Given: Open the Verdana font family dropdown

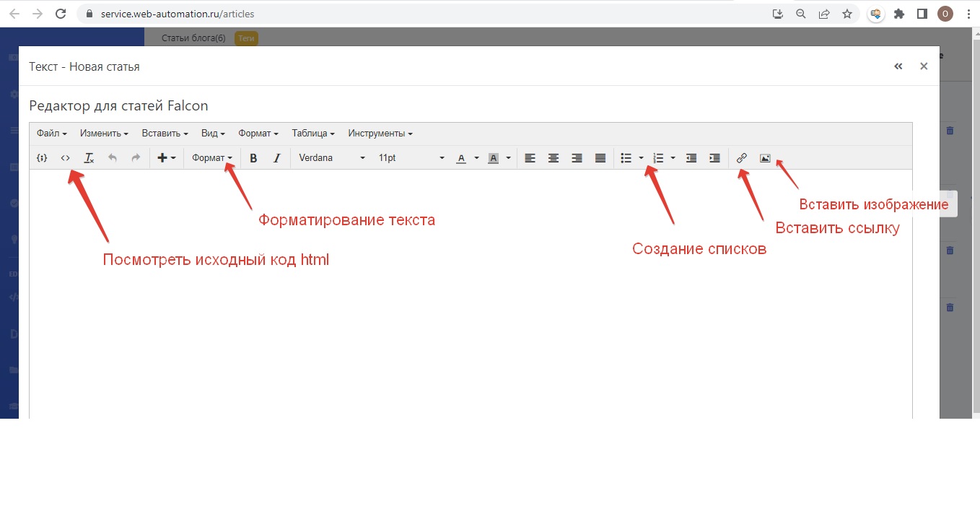Looking at the screenshot, I should click(331, 158).
